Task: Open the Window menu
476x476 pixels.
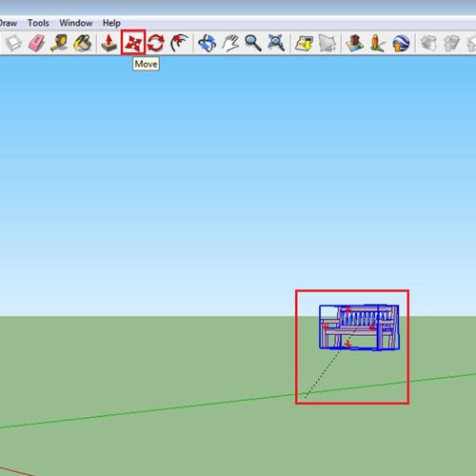Action: pos(76,23)
